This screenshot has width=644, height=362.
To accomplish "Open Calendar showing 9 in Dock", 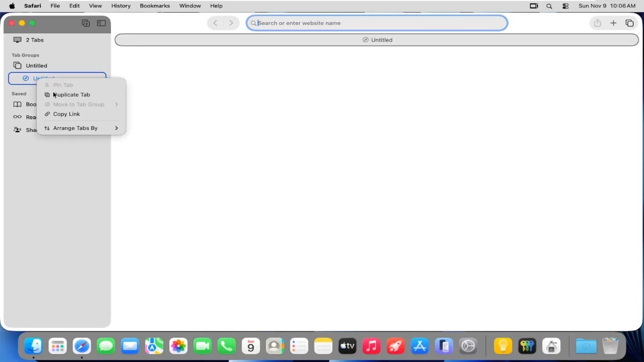I will pos(251,346).
